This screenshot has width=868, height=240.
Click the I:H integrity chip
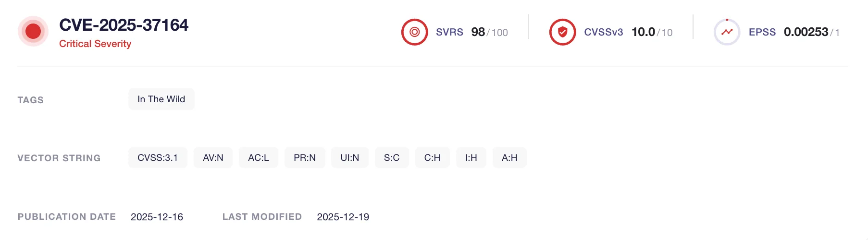tap(471, 157)
